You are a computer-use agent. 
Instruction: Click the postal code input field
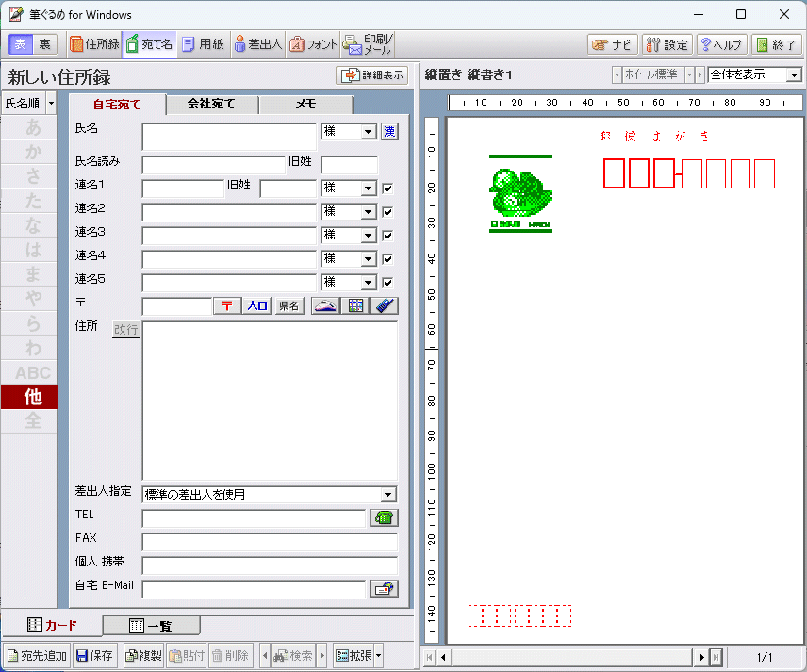coord(177,305)
